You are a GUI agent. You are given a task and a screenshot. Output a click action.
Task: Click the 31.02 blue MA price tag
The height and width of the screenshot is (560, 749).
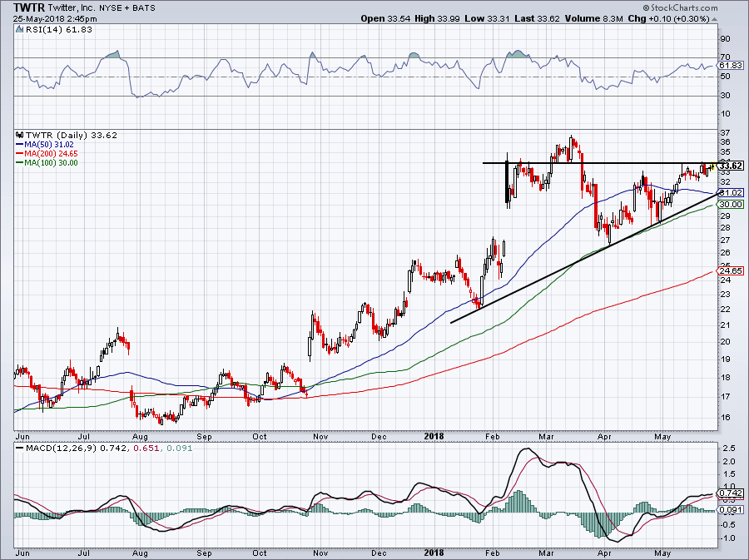coord(731,193)
